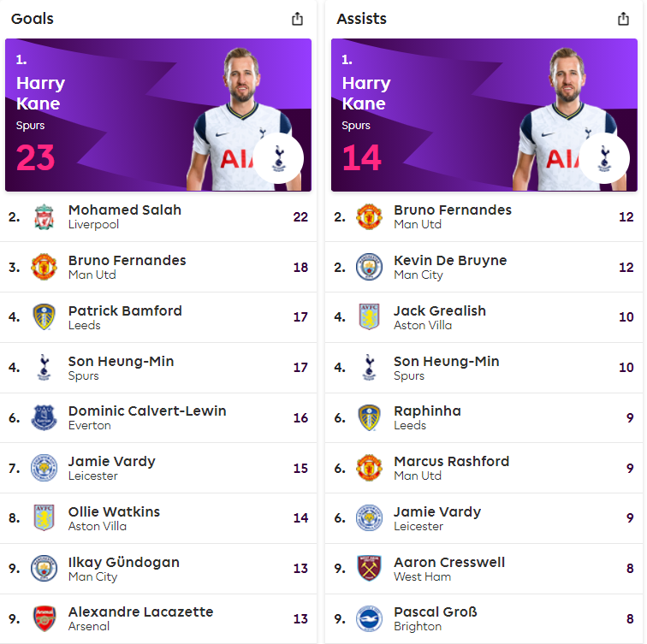
Task: Click the Man City badge beside Kevin De Bruyne
Action: (370, 267)
